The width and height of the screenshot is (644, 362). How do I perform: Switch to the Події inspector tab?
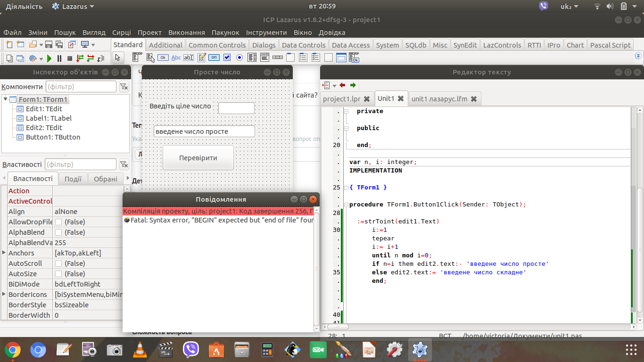point(73,179)
